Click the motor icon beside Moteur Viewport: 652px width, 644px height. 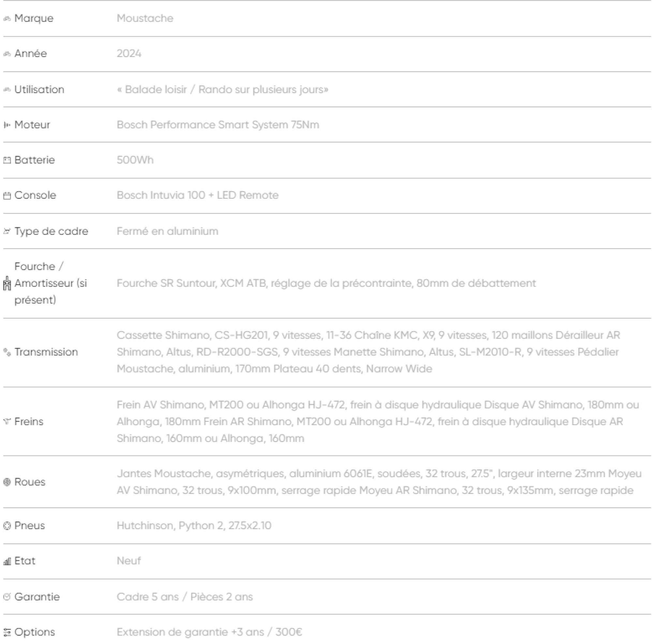pos(7,125)
